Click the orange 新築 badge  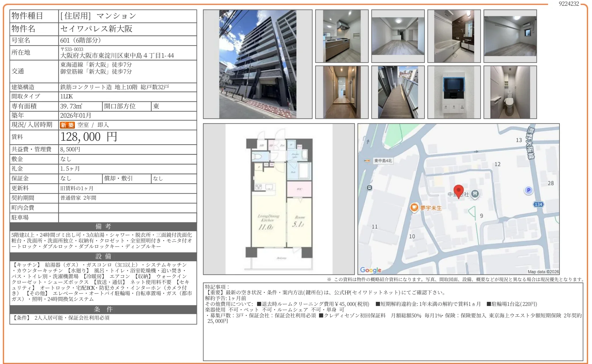67,125
